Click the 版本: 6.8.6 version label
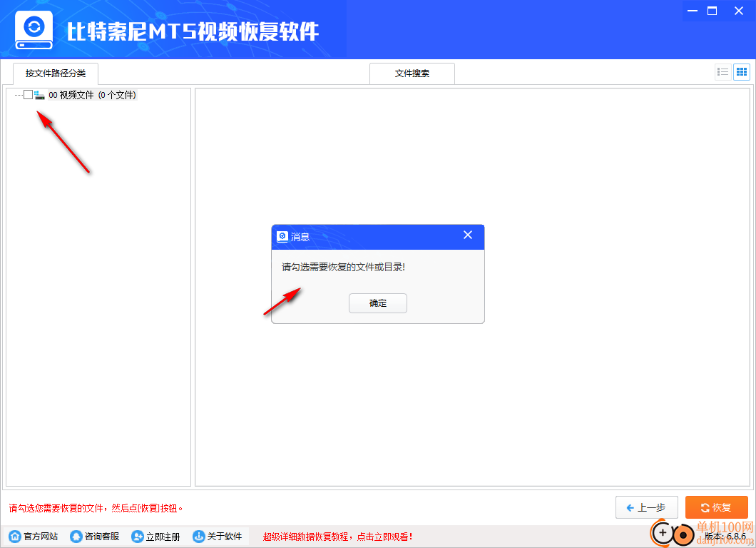 725,536
